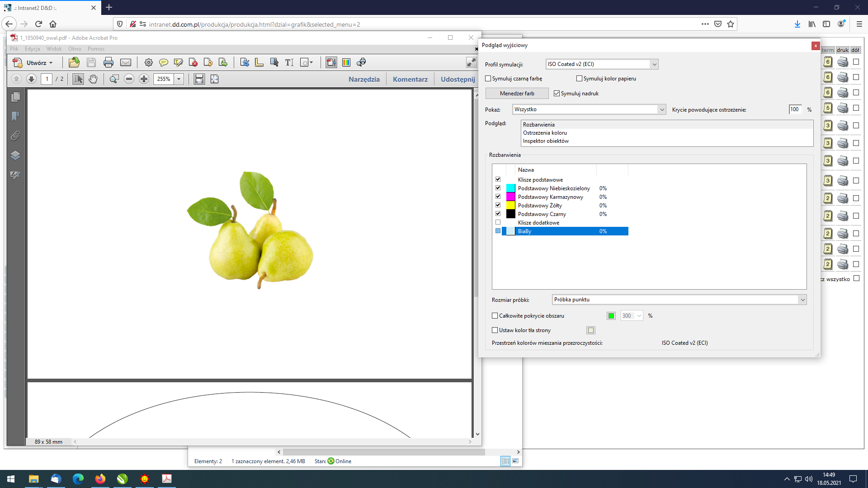Expand Profil symulacji dropdown
The width and height of the screenshot is (868, 488).
654,64
